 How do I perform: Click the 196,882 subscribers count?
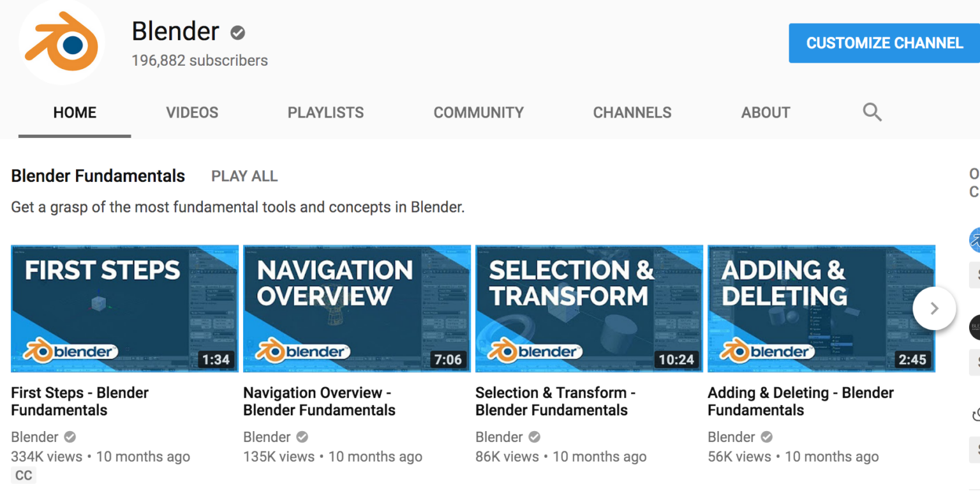point(200,61)
